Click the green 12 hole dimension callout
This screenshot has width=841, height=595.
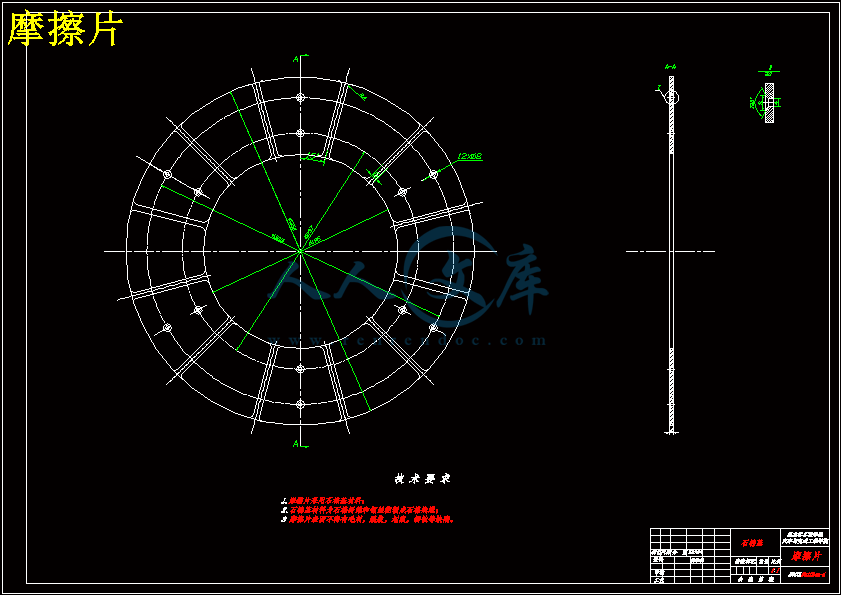(x=470, y=156)
